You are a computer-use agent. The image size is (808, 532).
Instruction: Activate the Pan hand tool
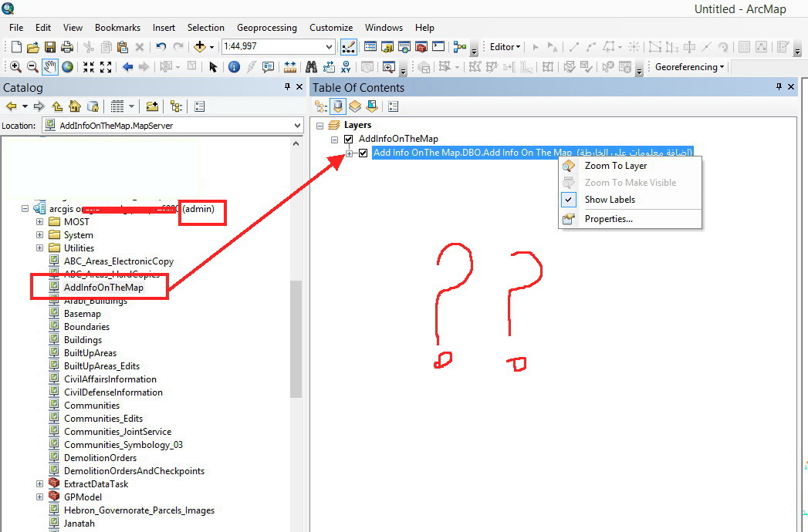(50, 67)
